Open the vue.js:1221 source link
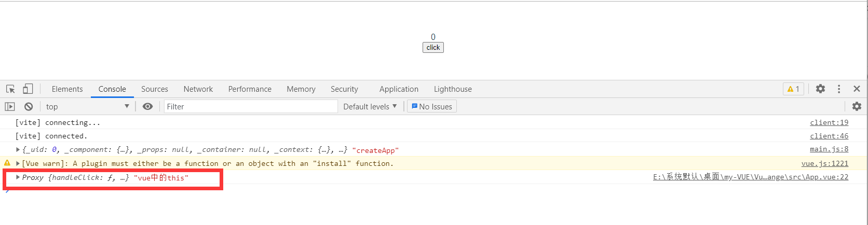 click(x=825, y=163)
